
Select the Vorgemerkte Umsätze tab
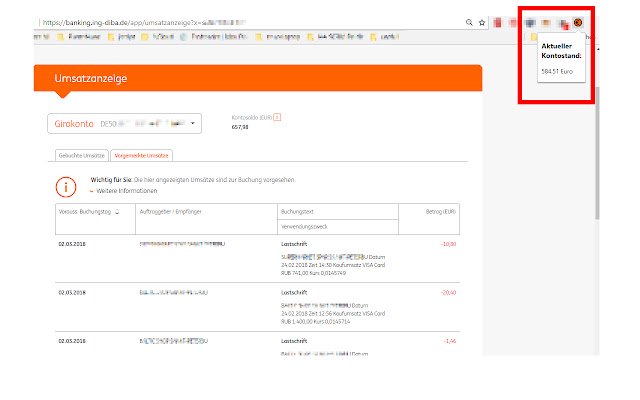141,156
